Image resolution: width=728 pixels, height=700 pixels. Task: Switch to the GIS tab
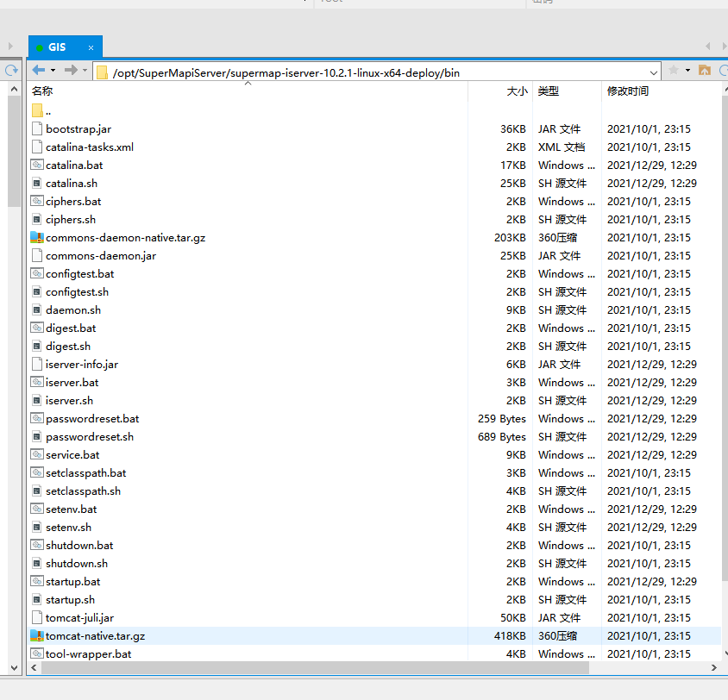(x=65, y=47)
